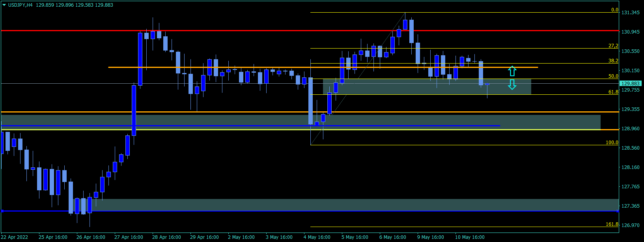The width and height of the screenshot is (644, 242).
Task: Click time axis label 10 May 16:00
Action: (470, 237)
